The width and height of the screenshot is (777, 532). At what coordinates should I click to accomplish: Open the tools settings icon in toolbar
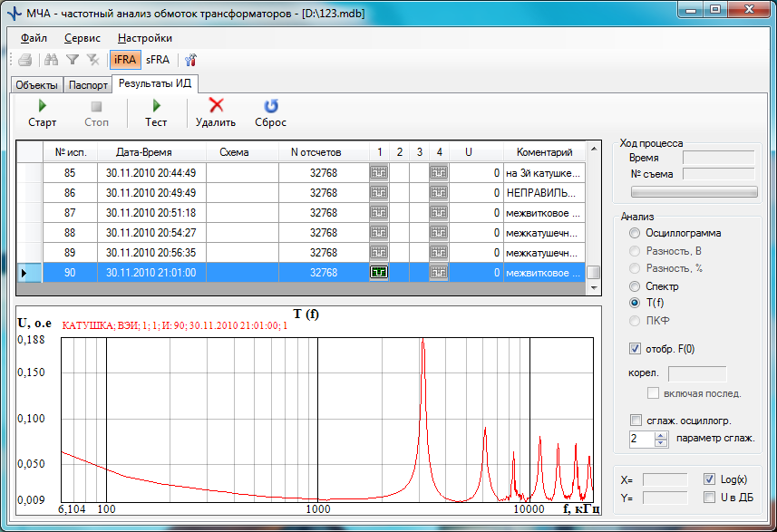[190, 60]
